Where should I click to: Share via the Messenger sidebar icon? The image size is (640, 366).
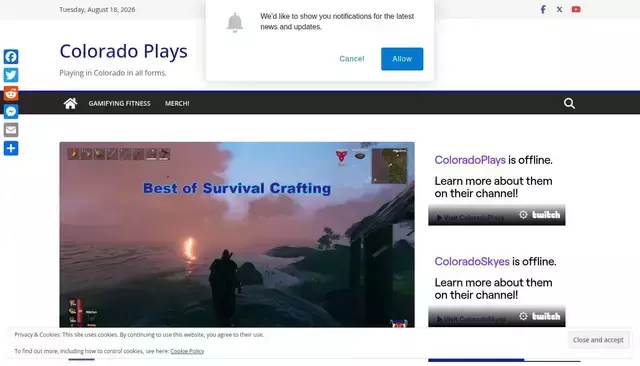(11, 111)
